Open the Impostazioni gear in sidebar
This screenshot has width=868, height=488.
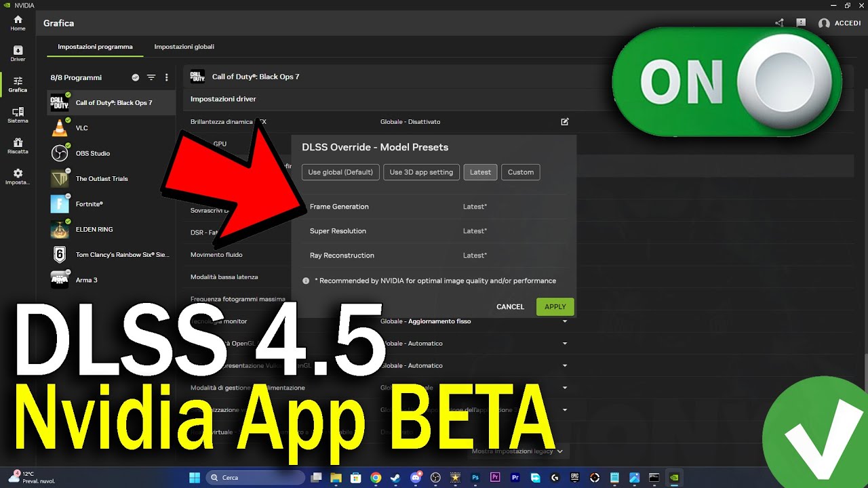click(18, 176)
